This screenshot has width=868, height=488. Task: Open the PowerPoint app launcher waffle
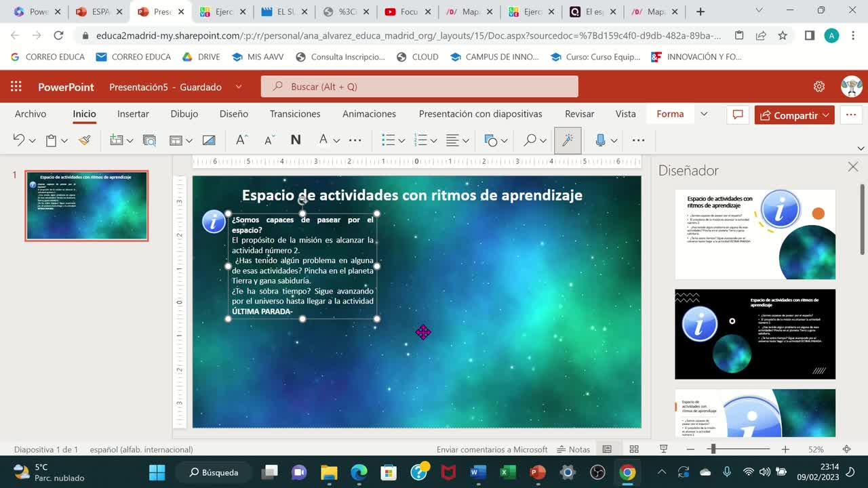click(16, 87)
